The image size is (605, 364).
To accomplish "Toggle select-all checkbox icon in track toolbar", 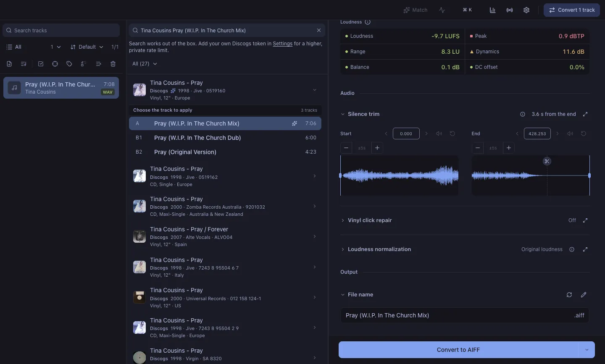I will click(41, 64).
